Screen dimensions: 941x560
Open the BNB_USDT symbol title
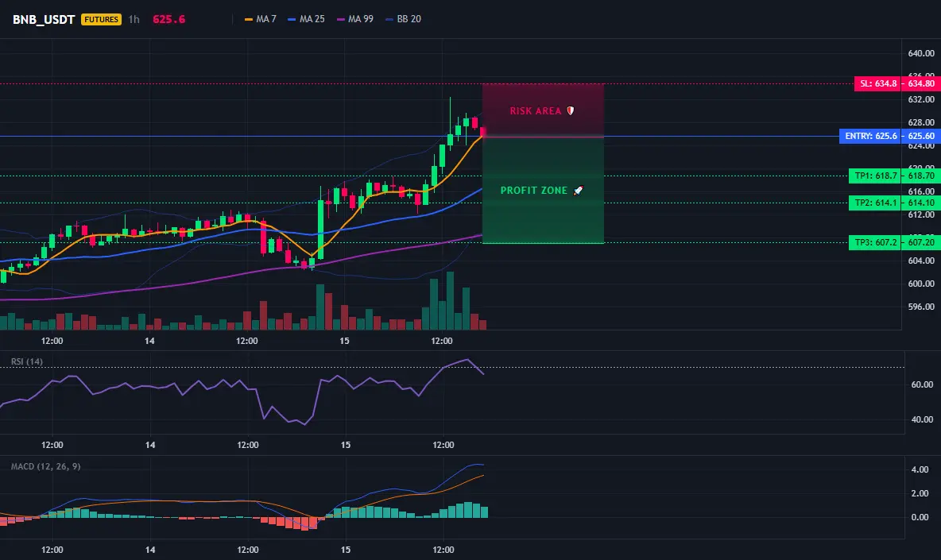click(x=44, y=19)
